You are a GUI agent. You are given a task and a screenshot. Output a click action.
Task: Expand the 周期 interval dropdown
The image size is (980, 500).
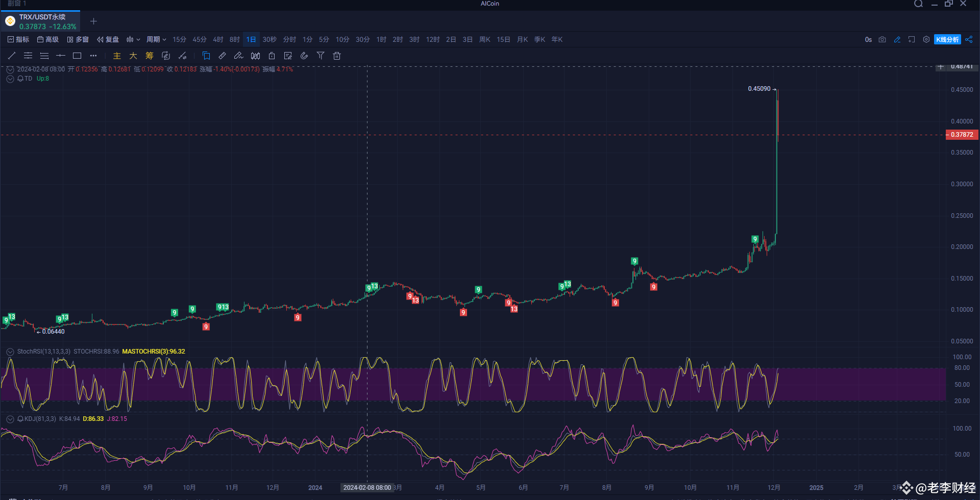pyautogui.click(x=156, y=39)
